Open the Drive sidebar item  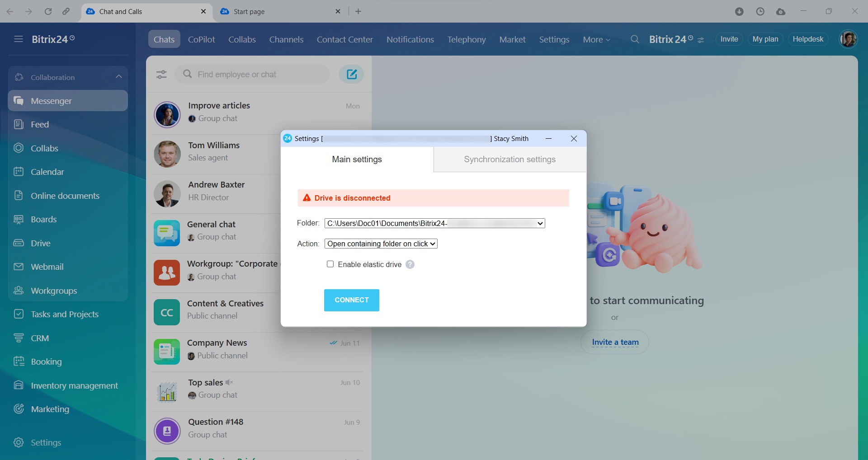(x=40, y=243)
